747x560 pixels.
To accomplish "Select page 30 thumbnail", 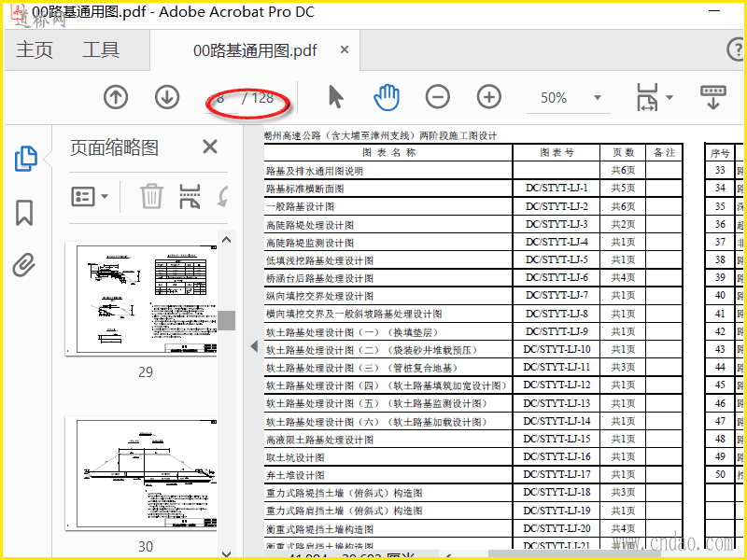I will tap(142, 473).
